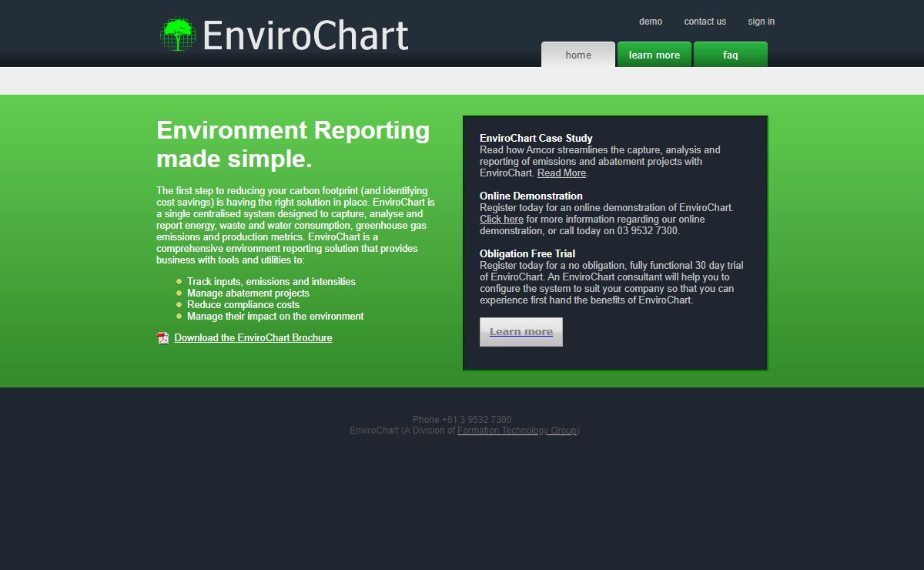Image resolution: width=924 pixels, height=570 pixels.
Task: Click the sign in link
Action: [762, 22]
